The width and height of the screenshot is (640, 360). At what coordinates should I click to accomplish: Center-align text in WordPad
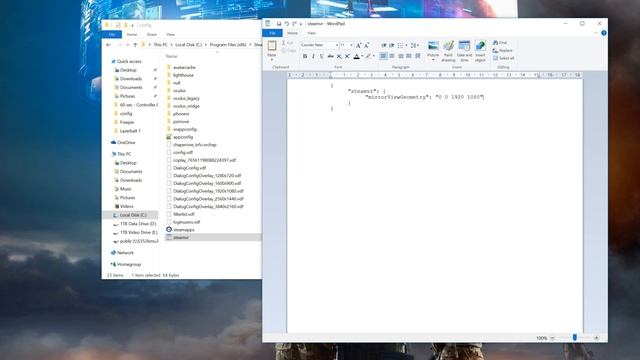click(392, 56)
